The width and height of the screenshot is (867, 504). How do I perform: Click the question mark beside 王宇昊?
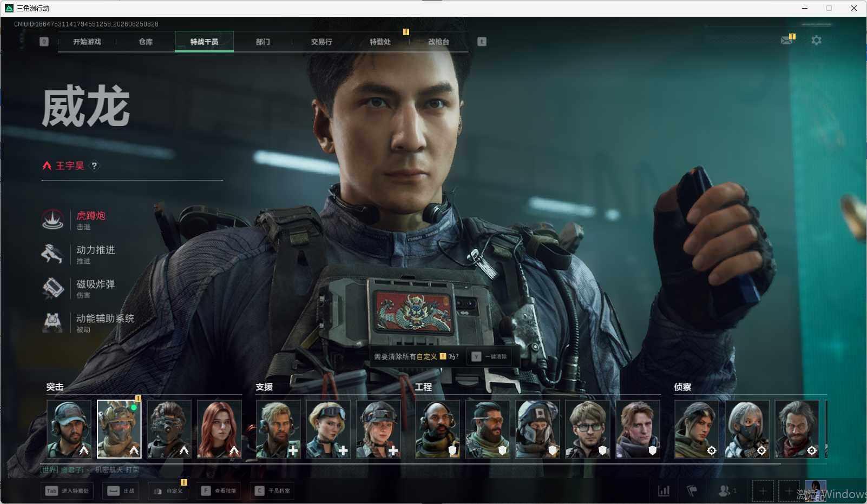[94, 166]
